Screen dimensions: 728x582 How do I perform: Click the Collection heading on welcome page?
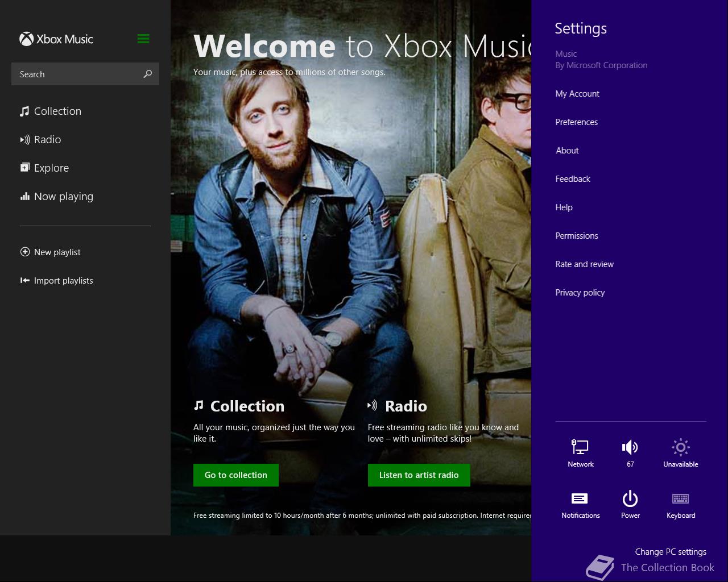(x=247, y=406)
